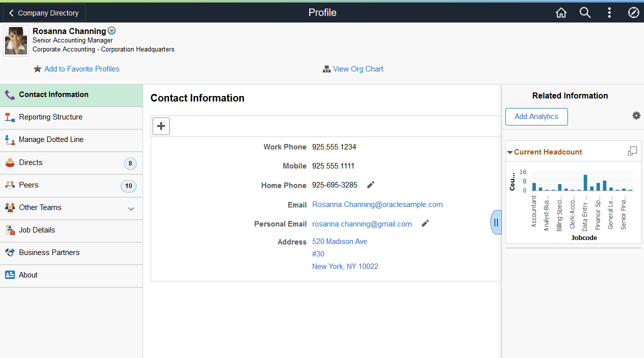The height and width of the screenshot is (358, 644).
Task: Open the actions dropdown beside Rosanna Channing's name
Action: [111, 30]
